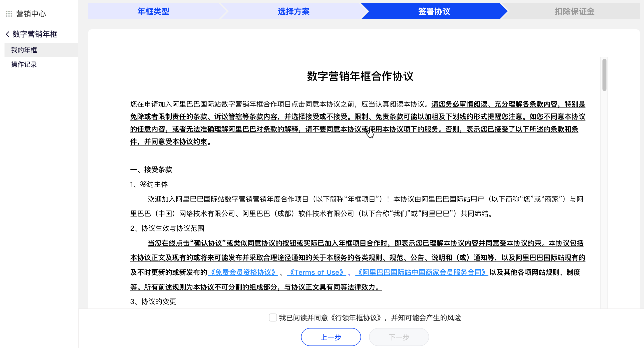Click the 下一步 button

(399, 337)
